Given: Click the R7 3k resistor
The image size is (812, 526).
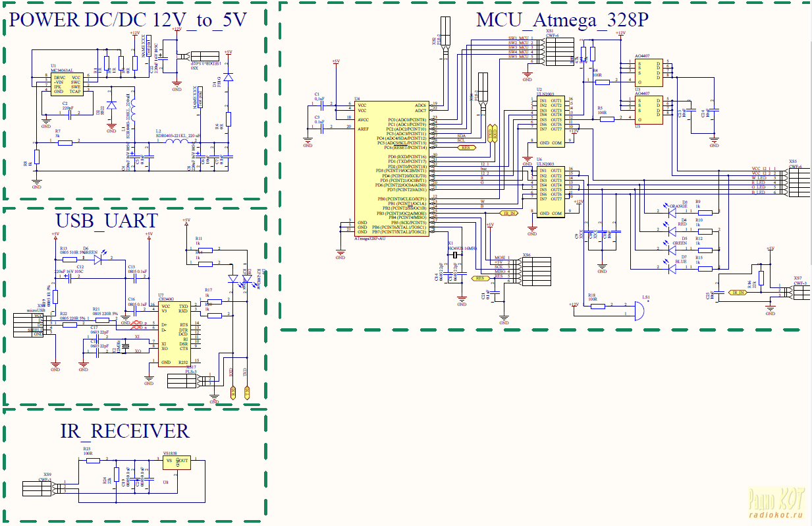Looking at the screenshot, I should [65, 142].
